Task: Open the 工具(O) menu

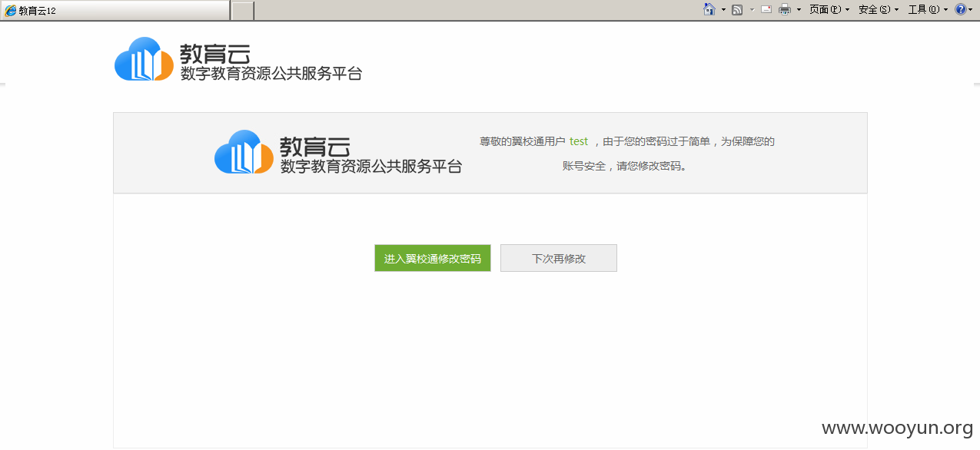Action: 928,10
